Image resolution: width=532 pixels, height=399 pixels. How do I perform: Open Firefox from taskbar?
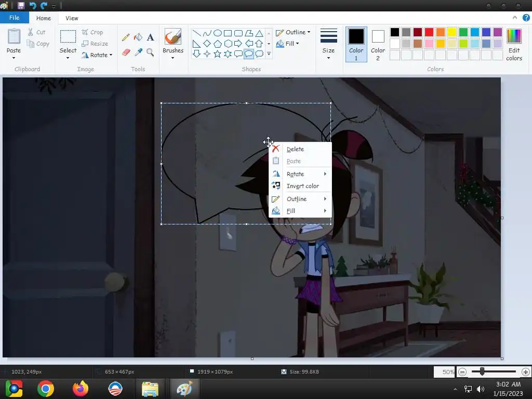(81, 389)
